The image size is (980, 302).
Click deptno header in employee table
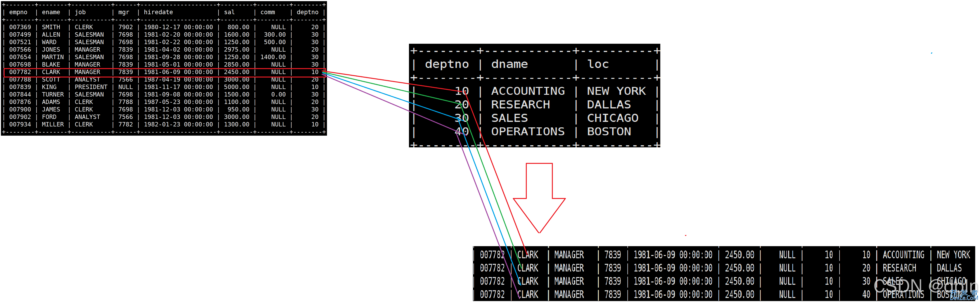[307, 12]
